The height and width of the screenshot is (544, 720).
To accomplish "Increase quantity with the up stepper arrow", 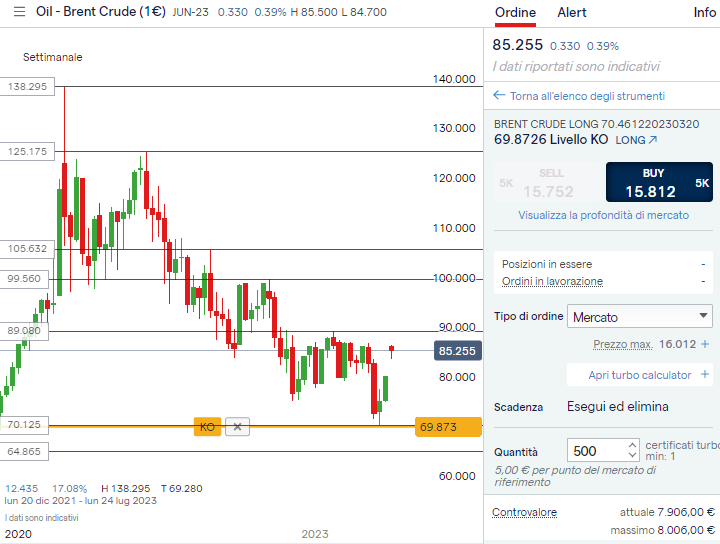I will (x=631, y=445).
